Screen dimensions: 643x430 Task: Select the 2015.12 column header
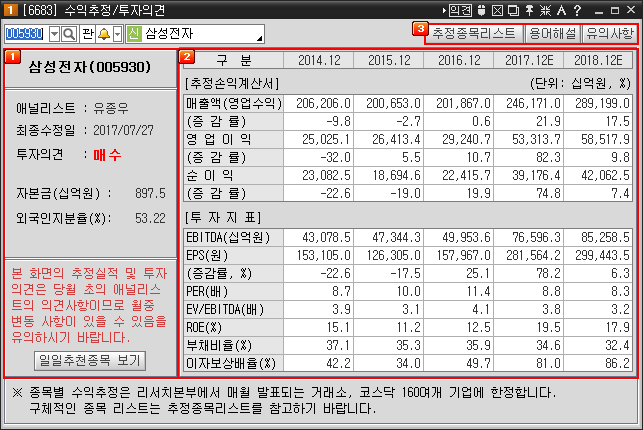click(x=389, y=60)
